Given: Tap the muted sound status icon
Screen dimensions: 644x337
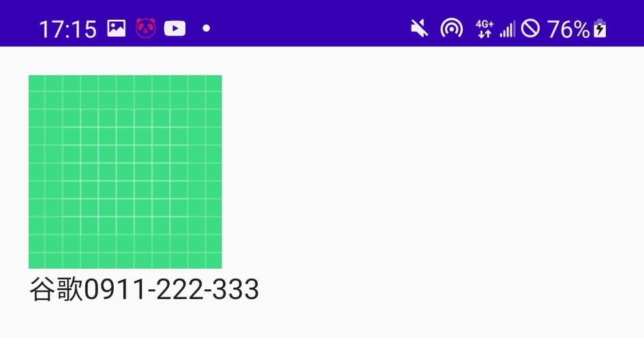Looking at the screenshot, I should click(419, 29).
